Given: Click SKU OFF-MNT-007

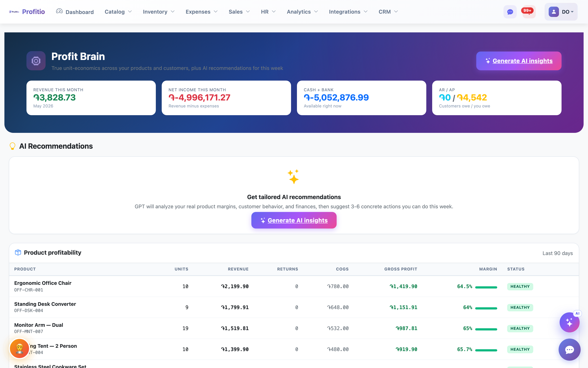Looking at the screenshot, I should pyautogui.click(x=29, y=332).
